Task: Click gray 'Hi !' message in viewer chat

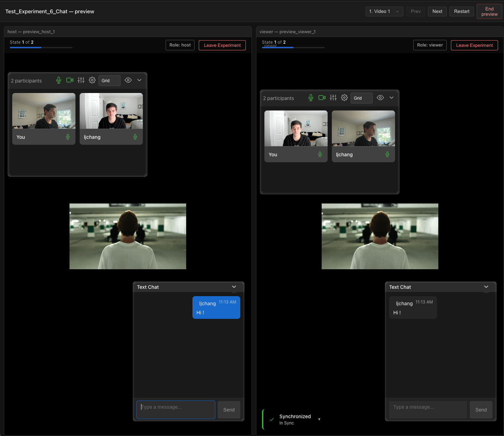Action: [413, 308]
